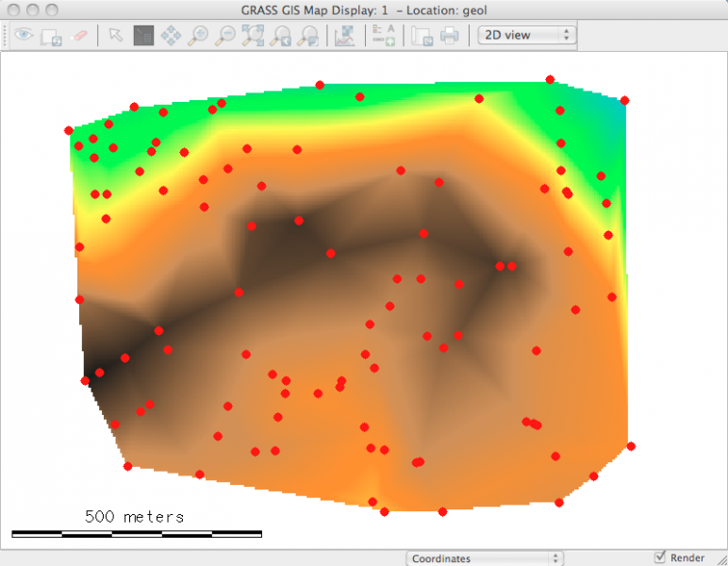Click the Display map eye icon
728x566 pixels.
23,36
